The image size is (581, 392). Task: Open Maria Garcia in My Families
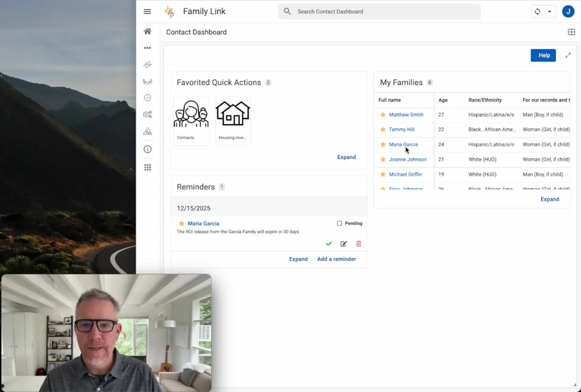[x=403, y=144]
